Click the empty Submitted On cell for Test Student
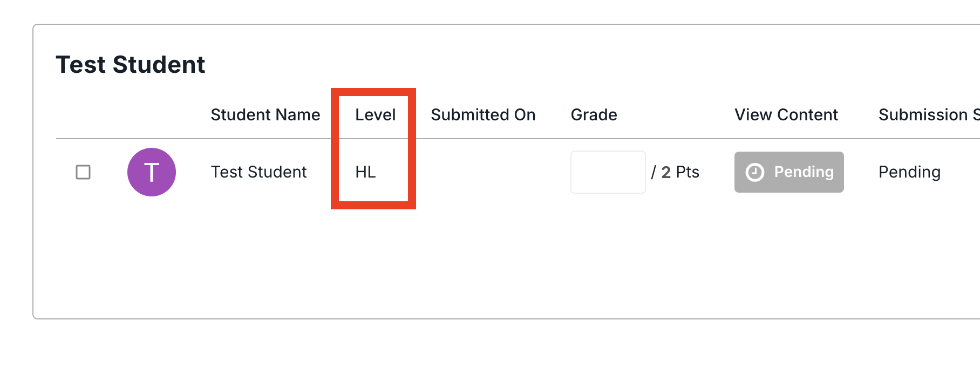The height and width of the screenshot is (368, 980). [483, 172]
